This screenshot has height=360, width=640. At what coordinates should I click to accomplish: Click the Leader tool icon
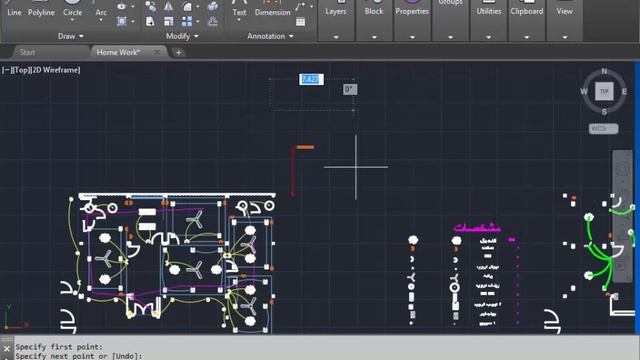click(300, 6)
